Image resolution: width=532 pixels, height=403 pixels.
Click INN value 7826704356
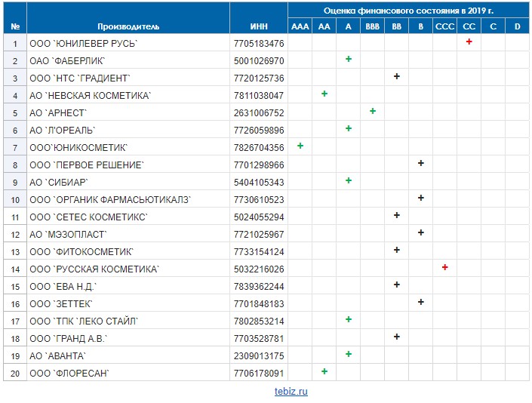tap(259, 148)
